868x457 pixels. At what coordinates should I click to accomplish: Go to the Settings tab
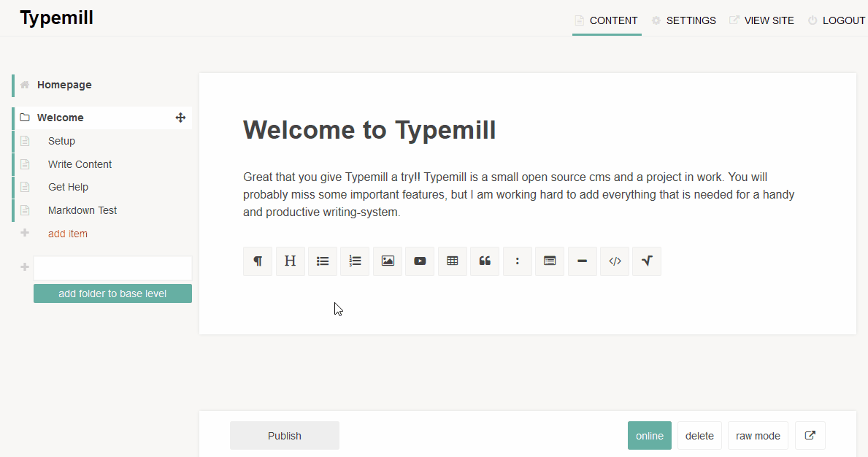coord(691,20)
